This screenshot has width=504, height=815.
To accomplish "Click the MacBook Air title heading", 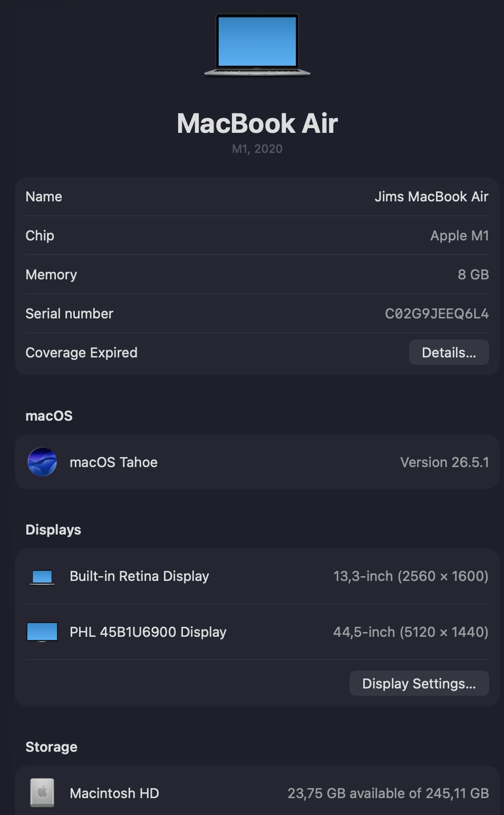I will pyautogui.click(x=257, y=123).
